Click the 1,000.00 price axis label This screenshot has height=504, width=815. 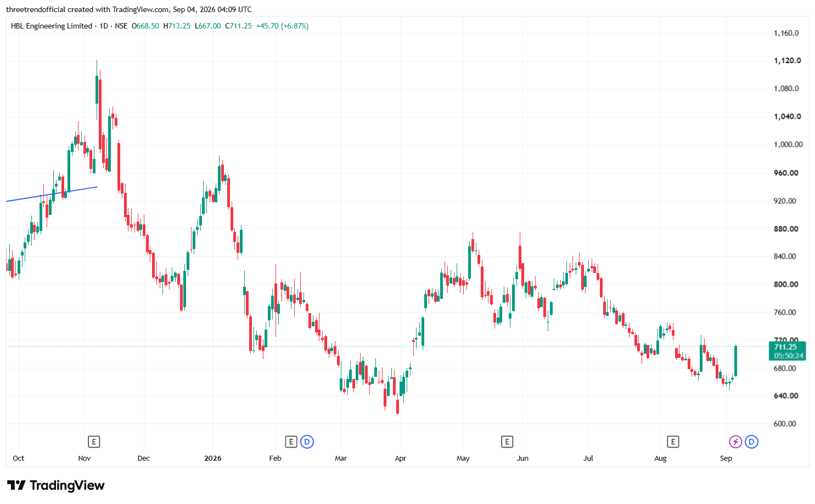[788, 144]
